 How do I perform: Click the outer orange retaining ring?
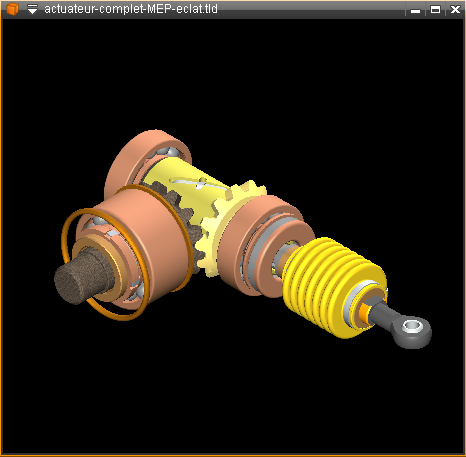pos(105,263)
